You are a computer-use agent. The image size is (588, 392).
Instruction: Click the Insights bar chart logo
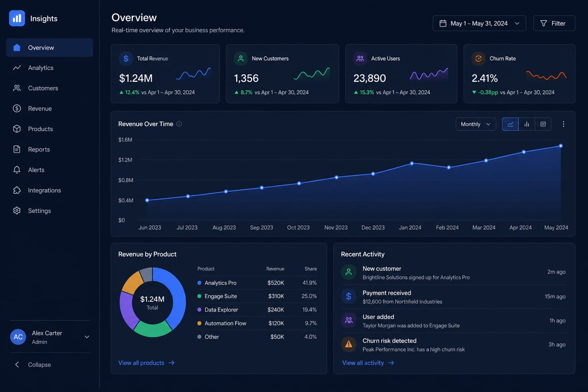pyautogui.click(x=17, y=18)
